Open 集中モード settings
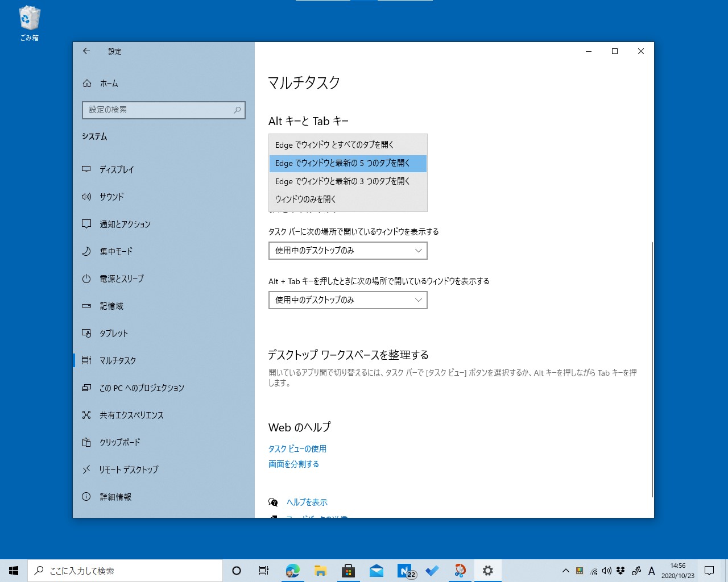The width and height of the screenshot is (728, 582). click(x=115, y=251)
